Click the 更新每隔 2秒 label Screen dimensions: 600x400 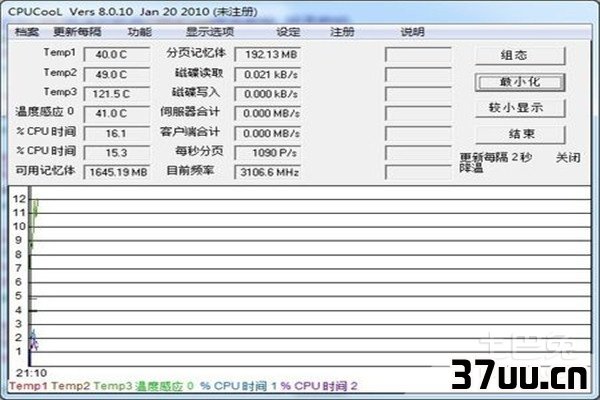pyautogui.click(x=496, y=157)
